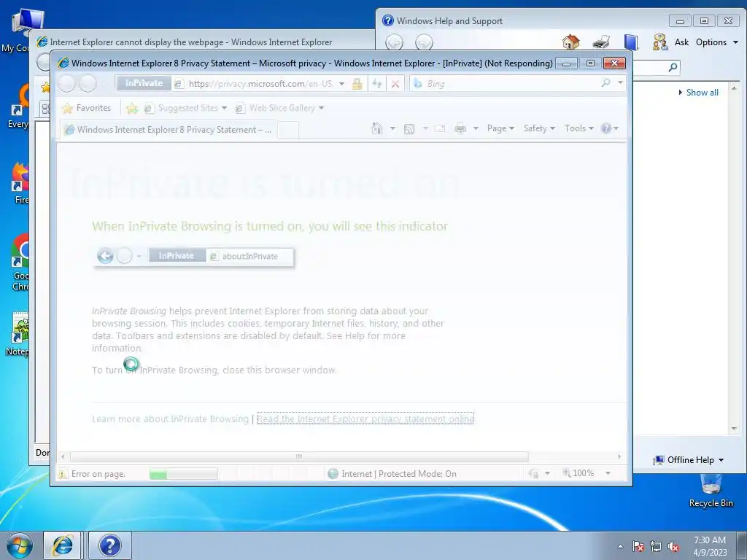Click Add to Favorites Bar star icon
The width and height of the screenshot is (747, 560).
pyautogui.click(x=132, y=109)
